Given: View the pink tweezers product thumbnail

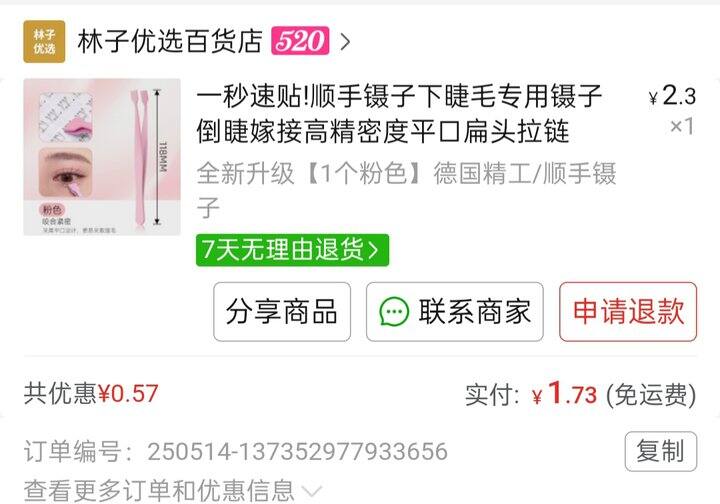Looking at the screenshot, I should (102, 157).
